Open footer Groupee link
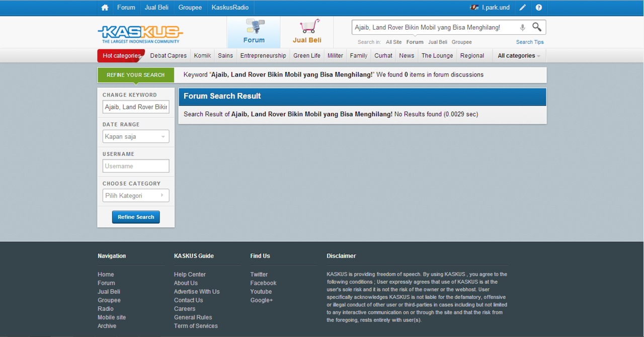This screenshot has width=644, height=337. click(x=109, y=300)
